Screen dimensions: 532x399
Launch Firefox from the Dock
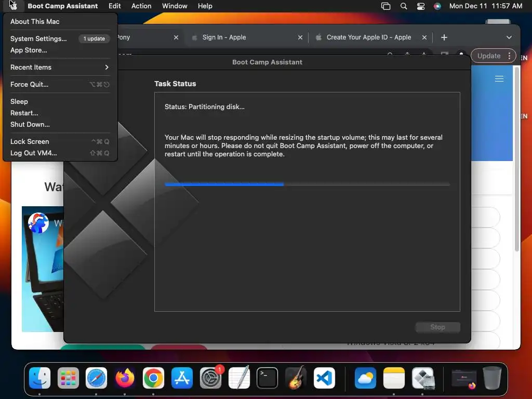(x=125, y=378)
